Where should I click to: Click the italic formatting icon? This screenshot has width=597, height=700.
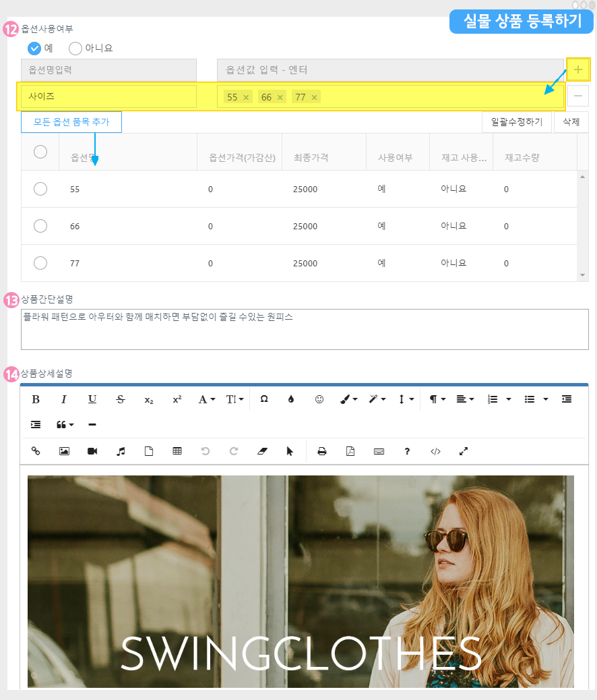[64, 399]
